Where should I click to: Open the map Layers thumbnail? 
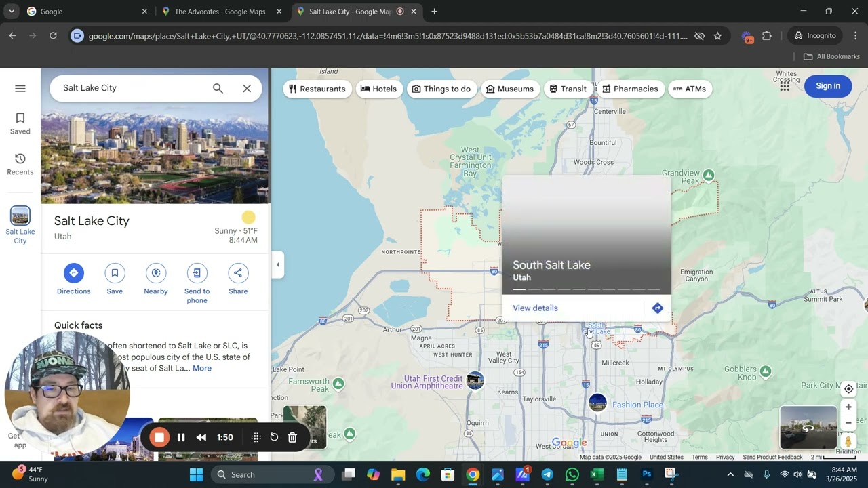coord(304,427)
